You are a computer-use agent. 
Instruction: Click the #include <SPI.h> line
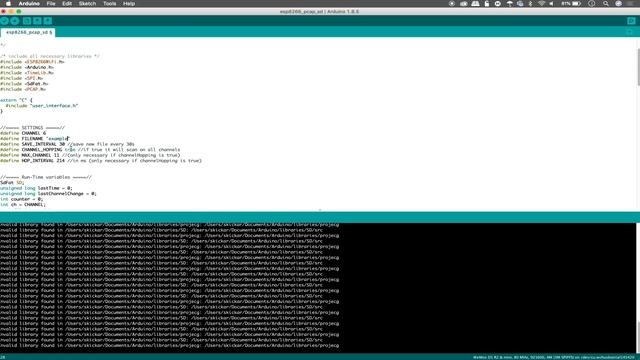22,78
